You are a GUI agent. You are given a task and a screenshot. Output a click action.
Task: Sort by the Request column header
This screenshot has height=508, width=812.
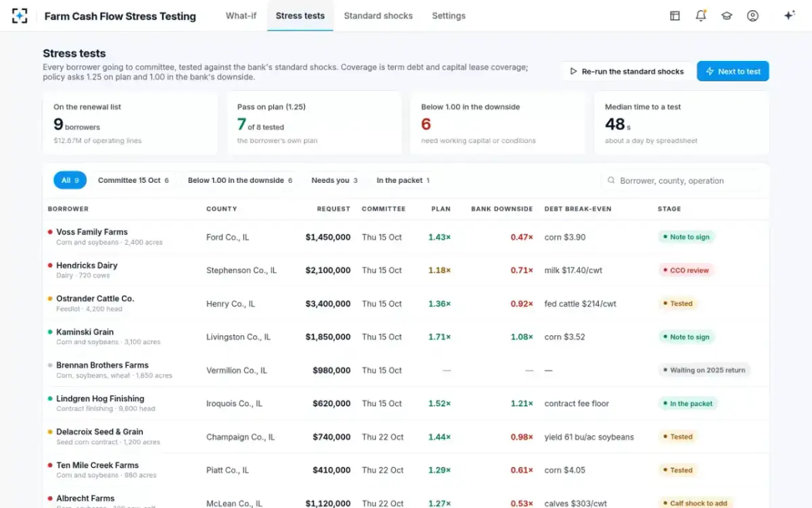click(334, 209)
